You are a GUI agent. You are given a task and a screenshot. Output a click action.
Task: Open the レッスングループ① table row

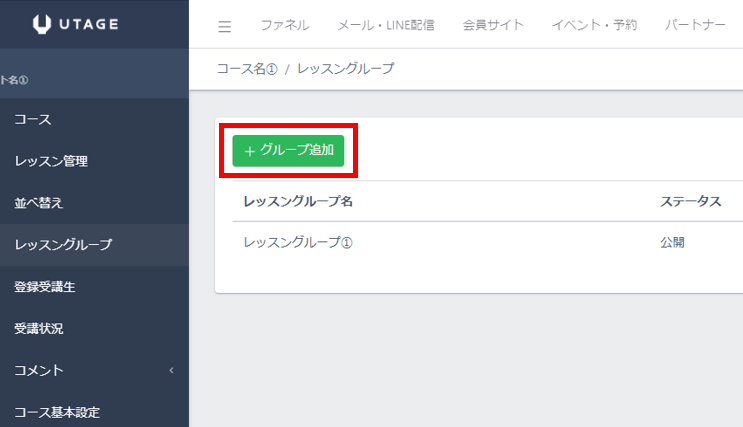[x=299, y=243]
